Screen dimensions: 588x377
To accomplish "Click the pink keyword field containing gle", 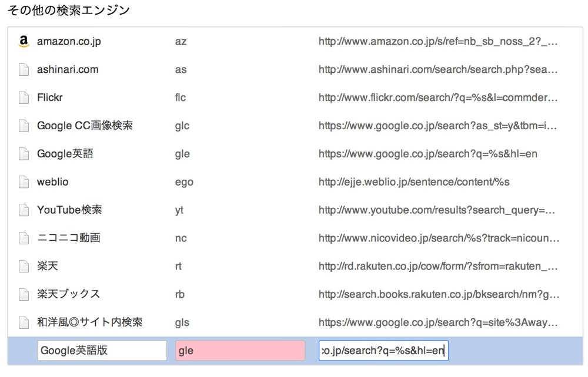I will tap(240, 351).
